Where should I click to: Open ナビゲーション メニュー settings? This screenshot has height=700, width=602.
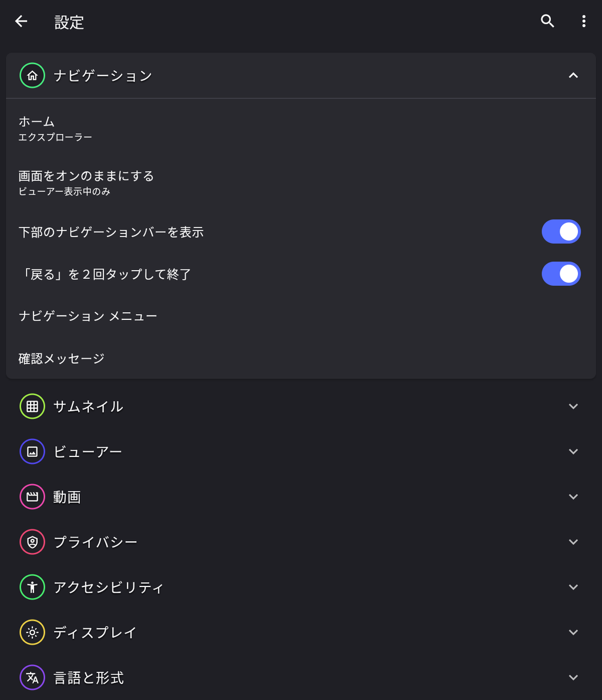[x=88, y=316]
